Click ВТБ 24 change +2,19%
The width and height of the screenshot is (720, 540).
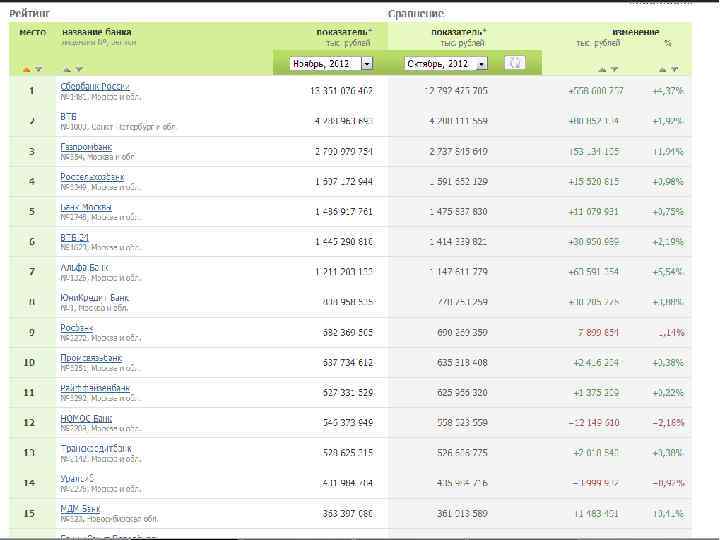[668, 242]
